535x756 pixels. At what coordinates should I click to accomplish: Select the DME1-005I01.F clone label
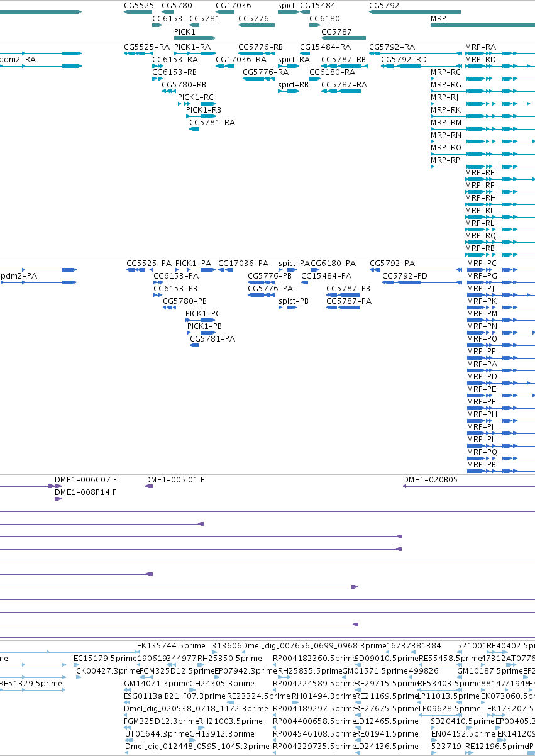pyautogui.click(x=175, y=480)
